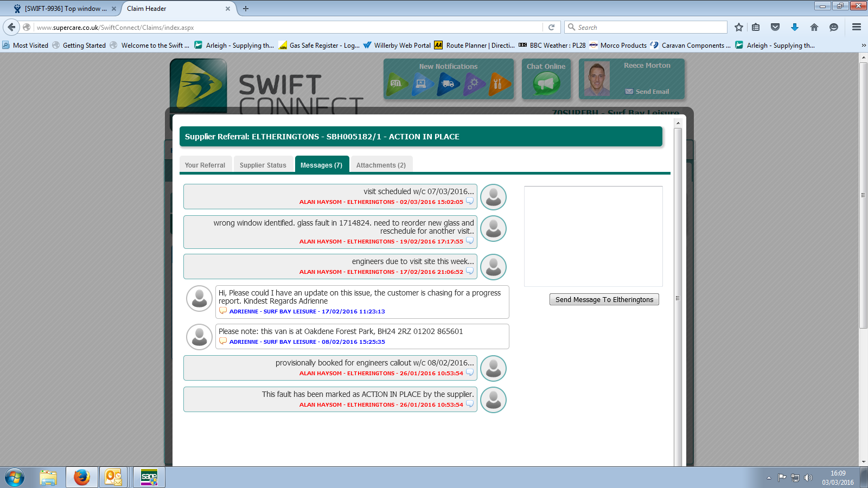Screen dimensions: 868x488
Task: Click Send Message To Eltheringtons button
Action: click(604, 299)
